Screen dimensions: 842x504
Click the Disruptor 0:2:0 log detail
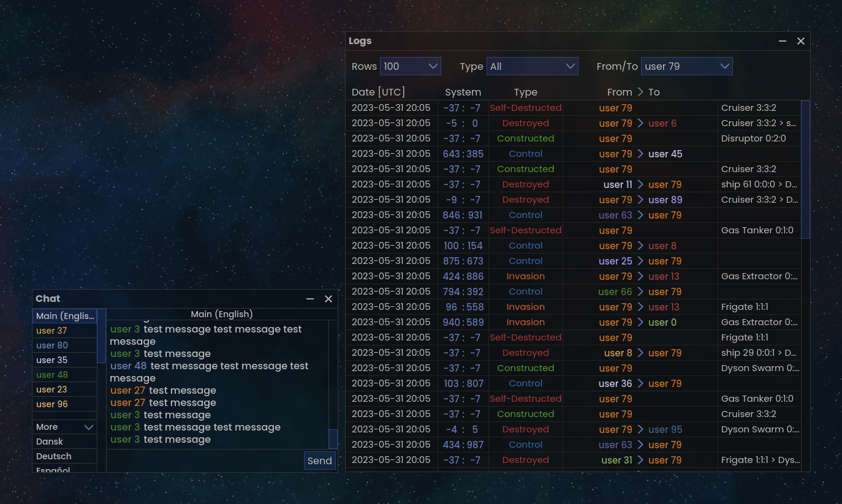(x=753, y=138)
